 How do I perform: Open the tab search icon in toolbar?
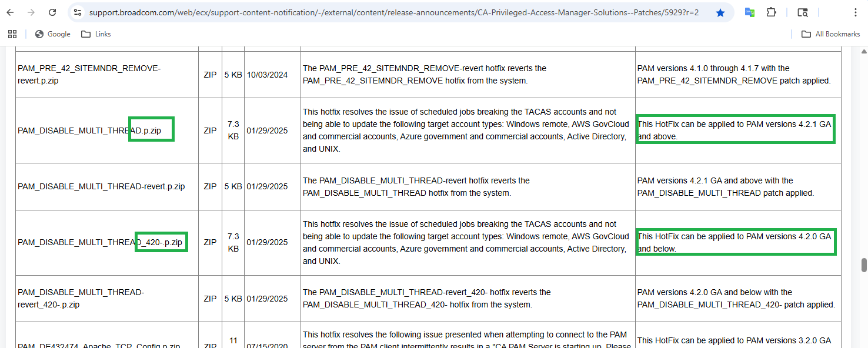(802, 12)
